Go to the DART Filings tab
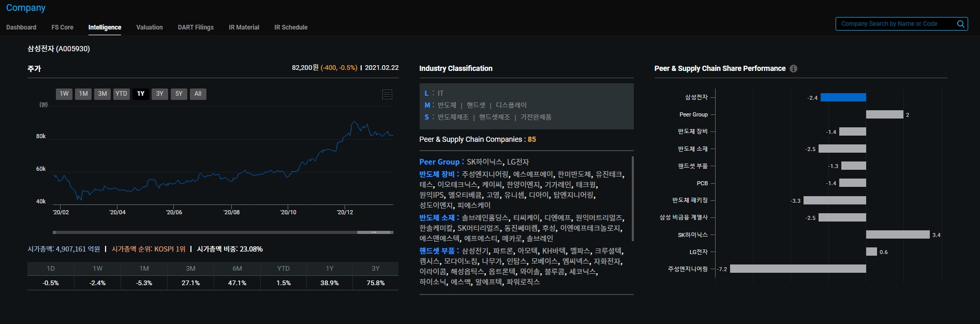The width and height of the screenshot is (980, 324). pos(196,27)
